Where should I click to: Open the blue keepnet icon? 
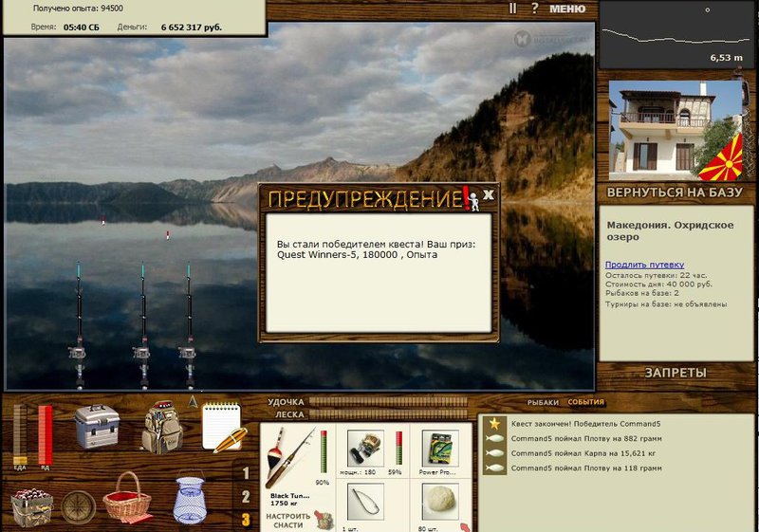click(x=190, y=498)
